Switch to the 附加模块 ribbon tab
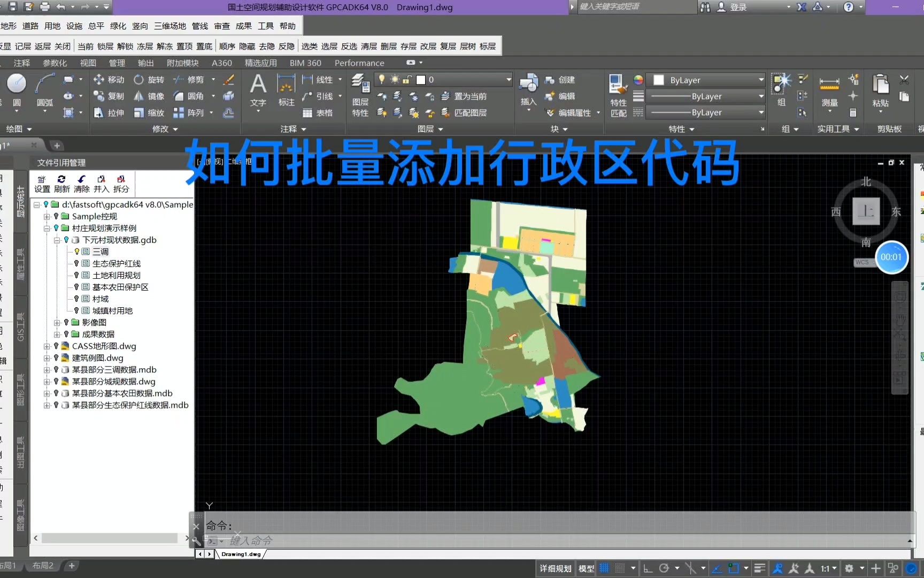 182,63
